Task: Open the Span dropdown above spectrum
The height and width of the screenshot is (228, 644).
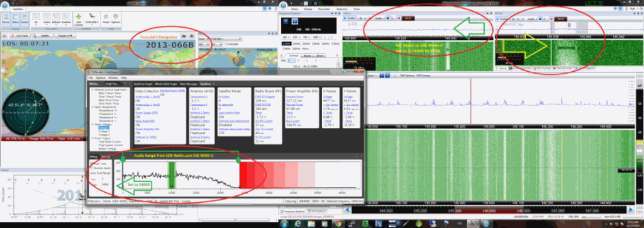Action: [373, 76]
